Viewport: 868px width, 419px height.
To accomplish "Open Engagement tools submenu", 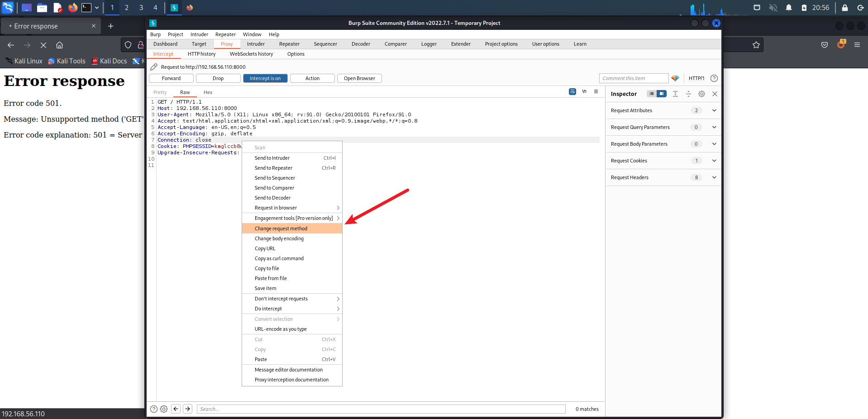I will tap(292, 218).
